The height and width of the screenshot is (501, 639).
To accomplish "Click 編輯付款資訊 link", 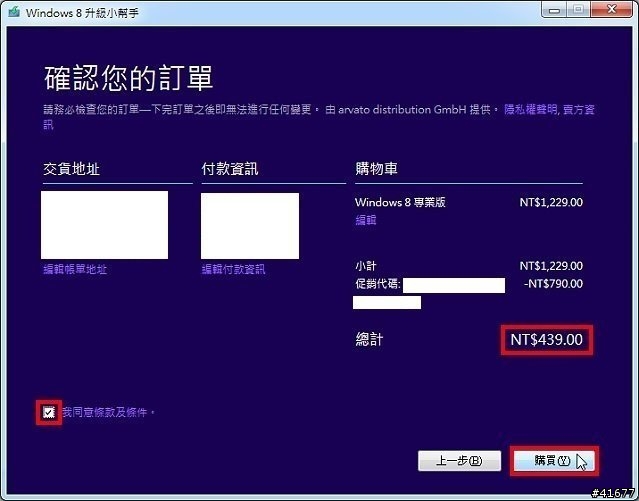I will click(x=234, y=269).
